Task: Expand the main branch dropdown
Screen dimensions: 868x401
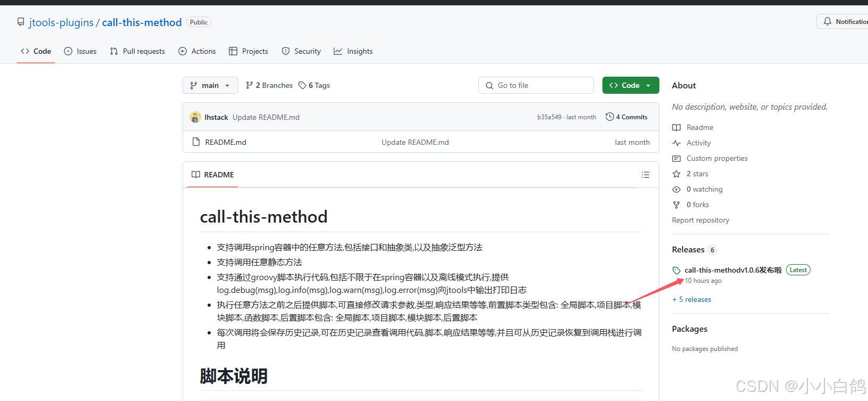Action: (x=210, y=85)
